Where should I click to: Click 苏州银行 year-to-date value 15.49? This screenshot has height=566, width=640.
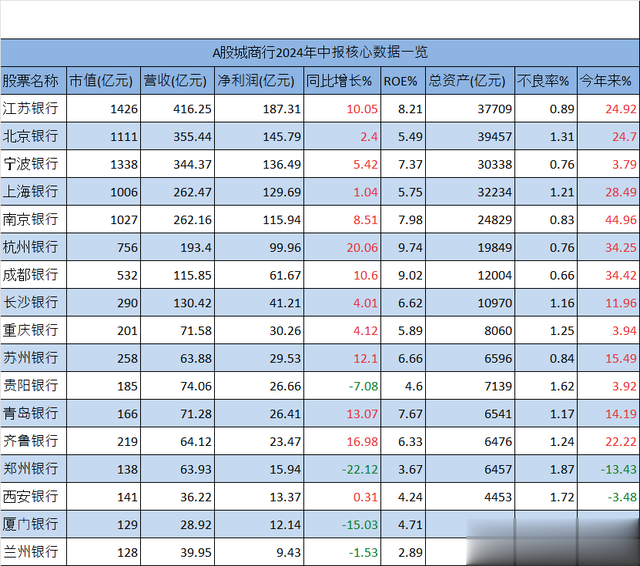point(621,359)
